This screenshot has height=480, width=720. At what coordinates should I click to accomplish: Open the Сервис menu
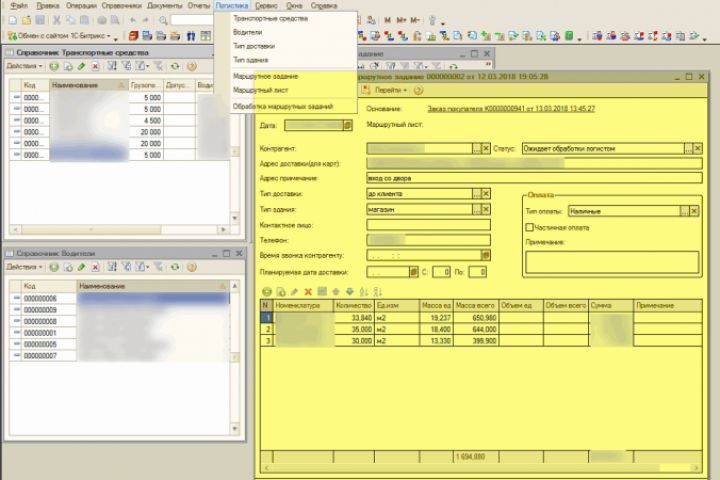click(266, 6)
